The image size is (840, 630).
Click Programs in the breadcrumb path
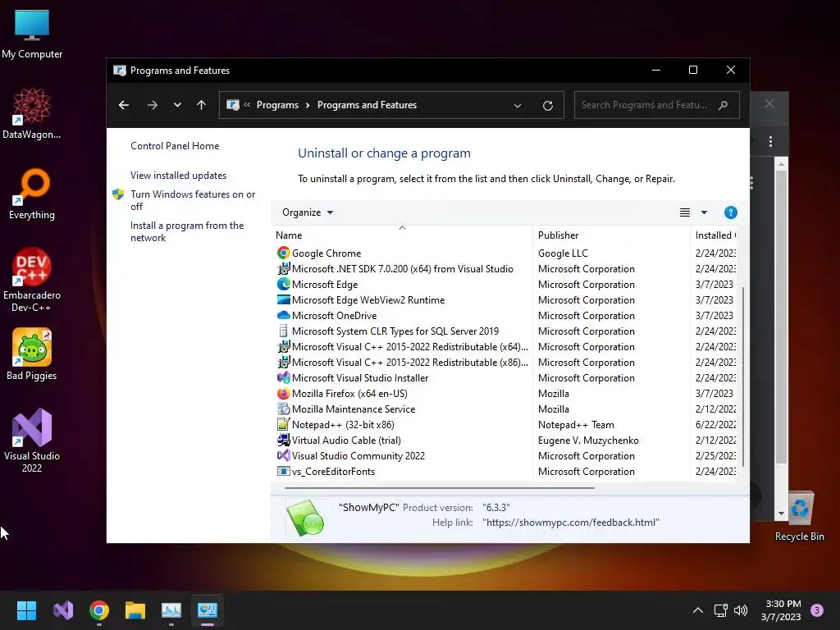point(277,105)
